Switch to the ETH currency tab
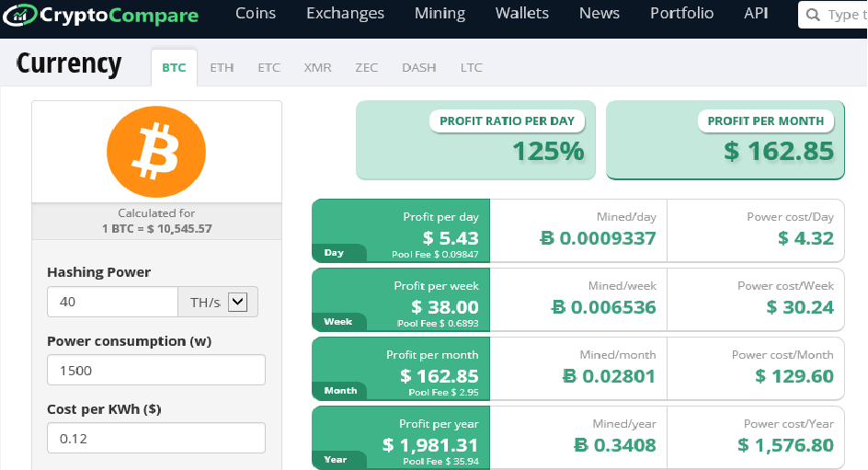The width and height of the screenshot is (868, 470). (222, 67)
